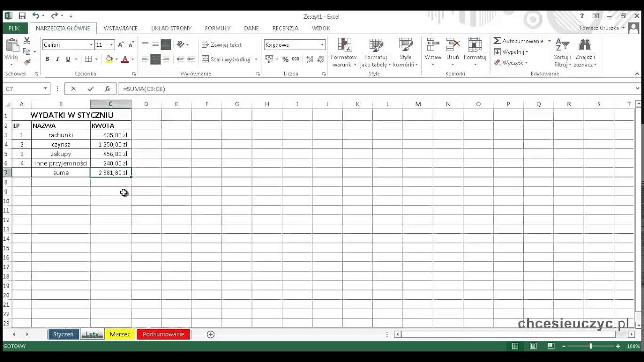Align text to bottom of cell
The image size is (644, 362).
coord(166,44)
